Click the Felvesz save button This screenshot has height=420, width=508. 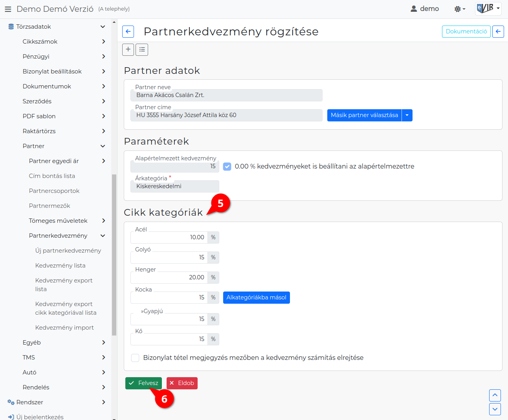point(143,383)
